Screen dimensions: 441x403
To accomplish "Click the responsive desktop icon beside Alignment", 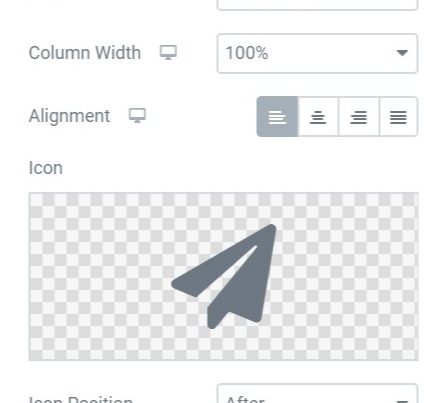I will click(x=137, y=116).
